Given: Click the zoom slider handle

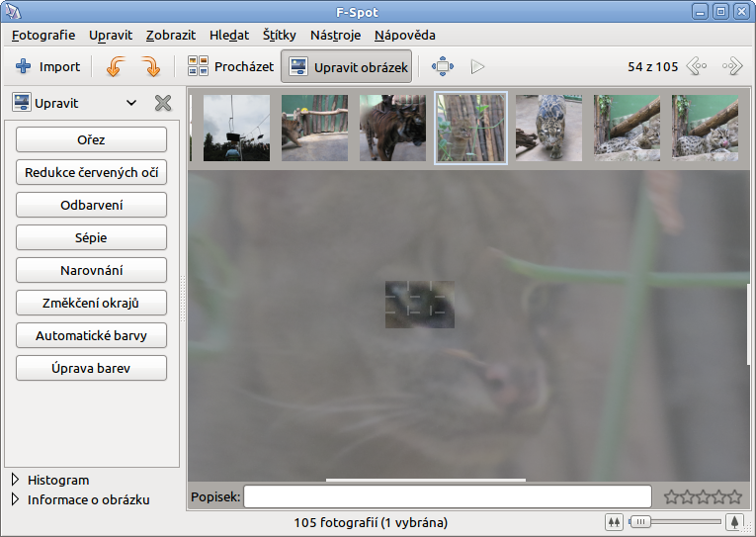Looking at the screenshot, I should click(639, 521).
